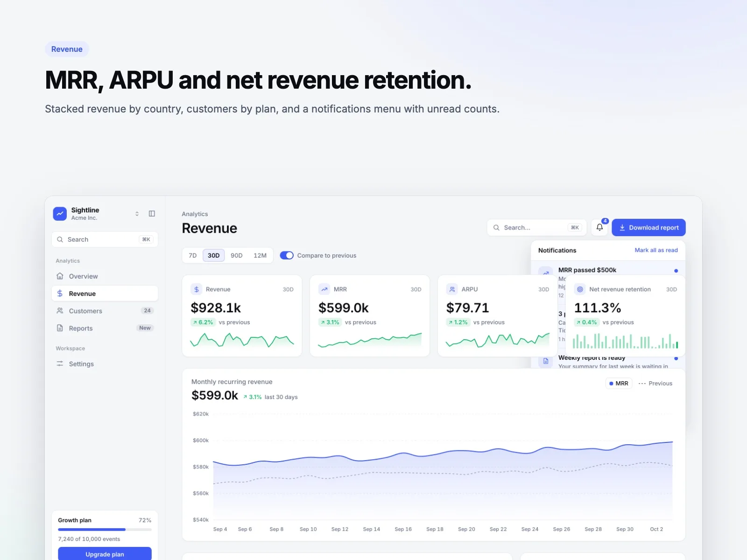Click Download report button
The image size is (747, 560).
click(648, 228)
